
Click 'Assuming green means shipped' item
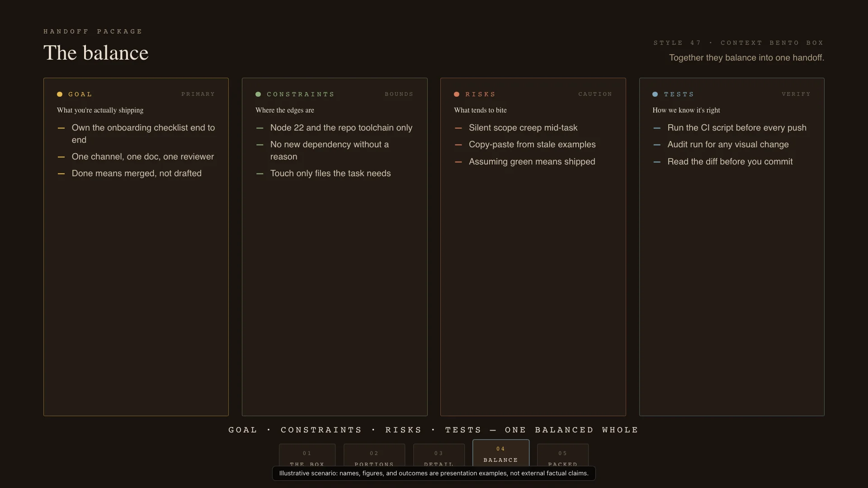[533, 162]
